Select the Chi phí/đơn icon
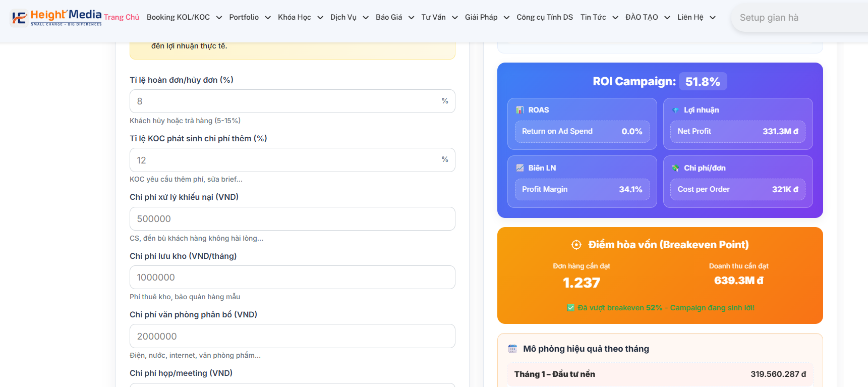Viewport: 868px width, 387px height. click(x=675, y=168)
